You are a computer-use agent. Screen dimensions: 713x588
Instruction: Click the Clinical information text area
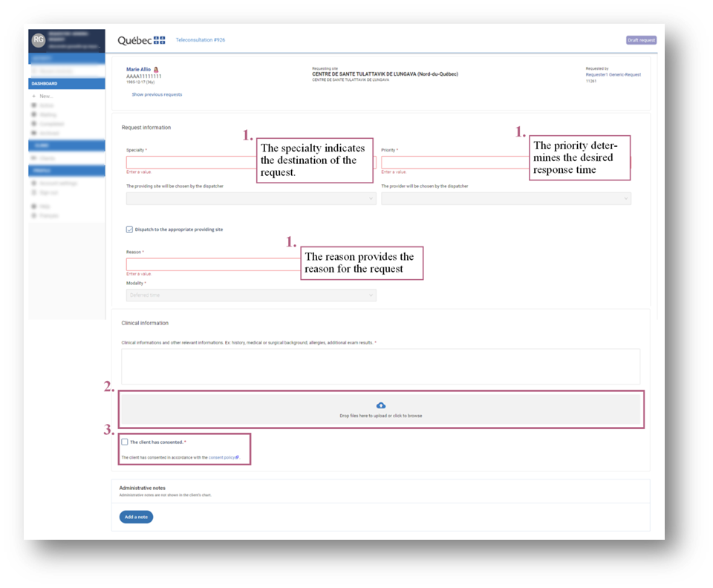380,367
